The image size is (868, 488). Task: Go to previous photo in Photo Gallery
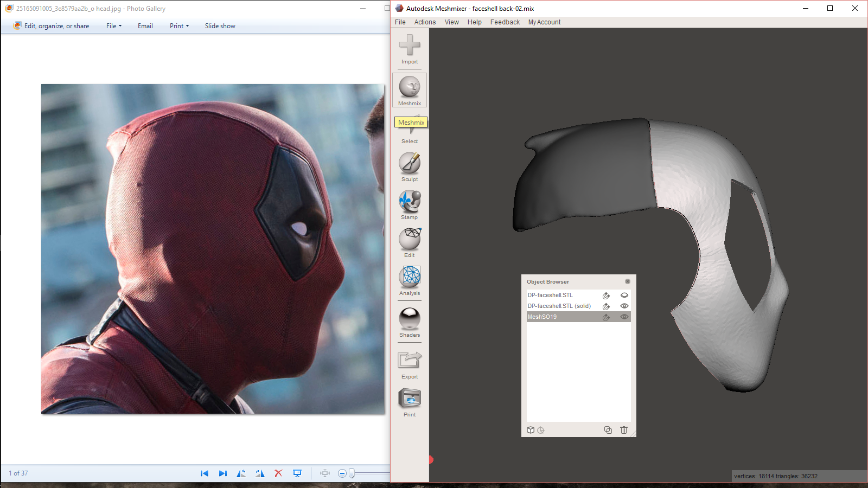coord(205,473)
